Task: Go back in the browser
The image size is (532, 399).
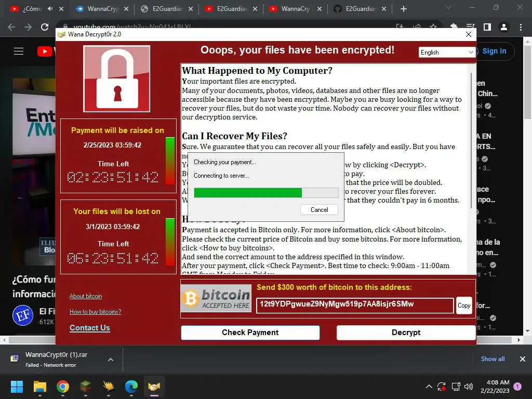Action: pyautogui.click(x=11, y=27)
